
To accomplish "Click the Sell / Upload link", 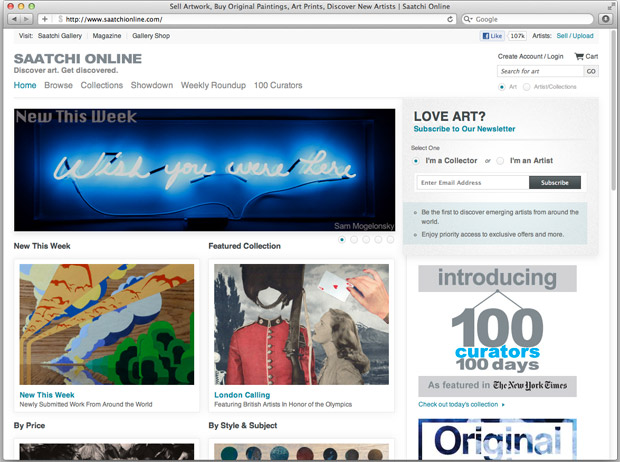I will [x=575, y=36].
